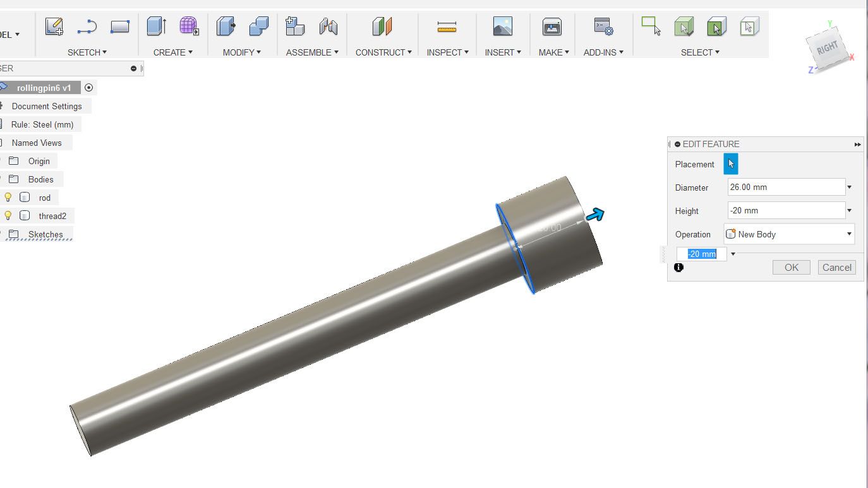The width and height of the screenshot is (868, 488).
Task: Pick the Line sketch tool icon
Action: pos(87,27)
